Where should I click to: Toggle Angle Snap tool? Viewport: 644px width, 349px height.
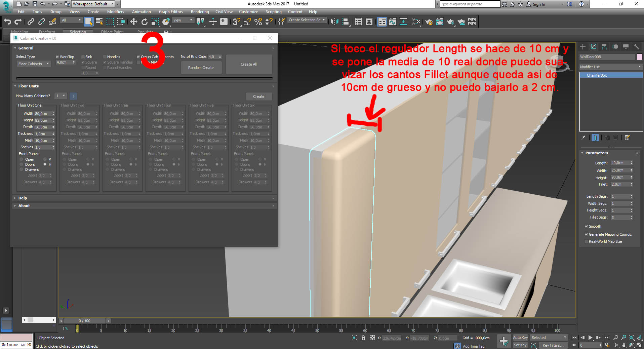247,22
